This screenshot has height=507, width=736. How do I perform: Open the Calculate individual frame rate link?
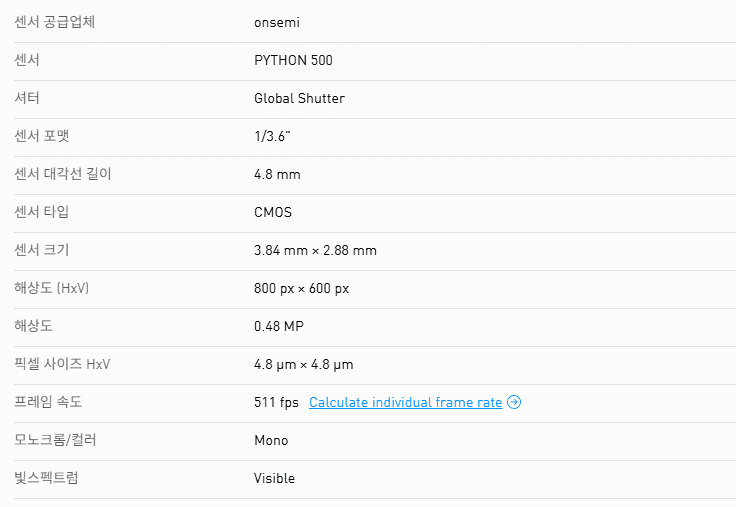405,403
